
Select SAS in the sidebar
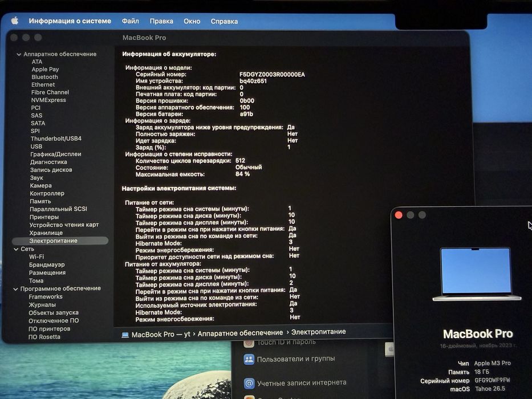[x=36, y=116]
